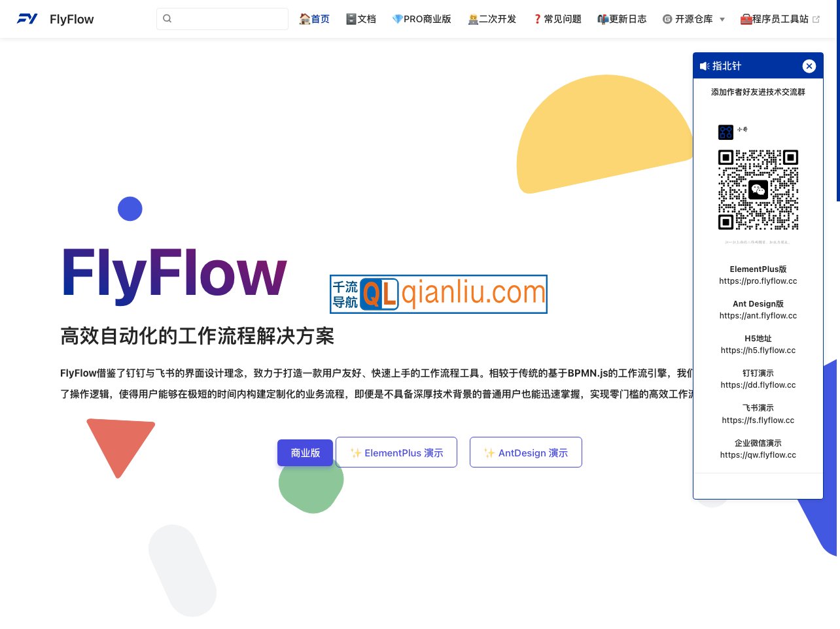This screenshot has width=840, height=629.
Task: Open the ElementPlus 演示 demo
Action: pos(396,452)
